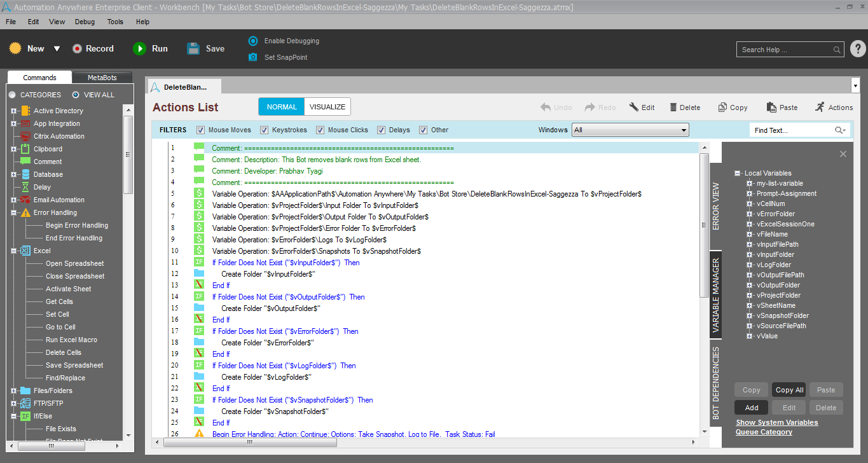Screen dimensions: 868x463
Task: Open the Windows filter dropdown
Action: point(630,130)
